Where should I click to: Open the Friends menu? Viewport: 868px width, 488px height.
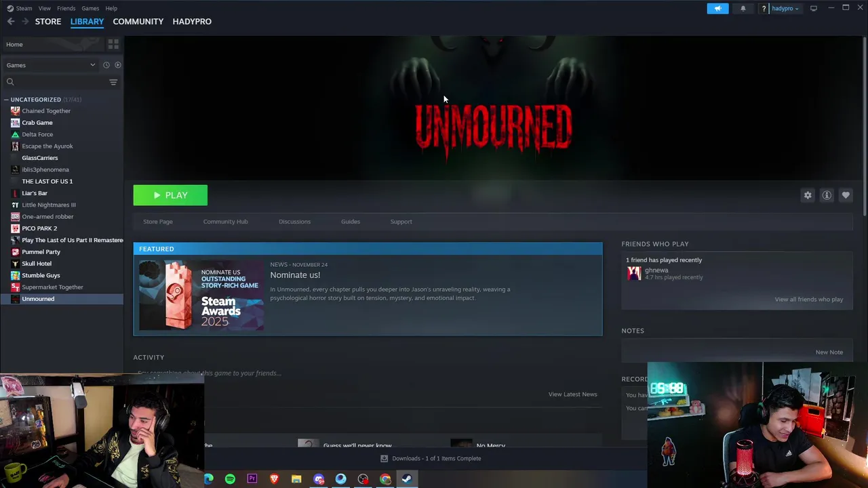(66, 8)
